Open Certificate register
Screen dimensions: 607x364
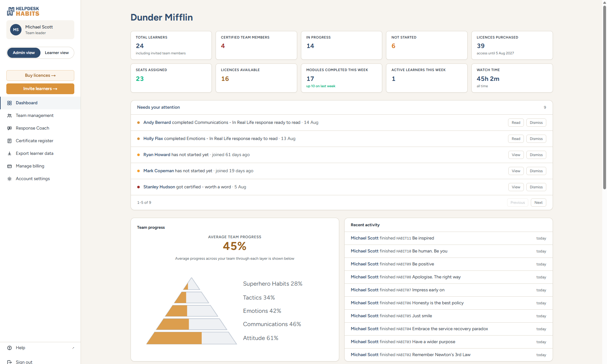[x=40, y=141]
